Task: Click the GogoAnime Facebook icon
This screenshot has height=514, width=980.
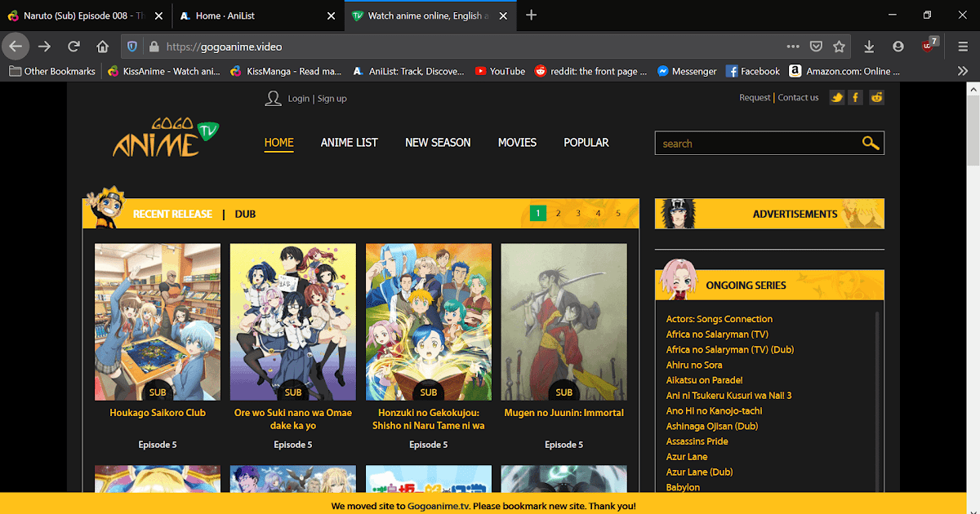Action: (x=856, y=97)
